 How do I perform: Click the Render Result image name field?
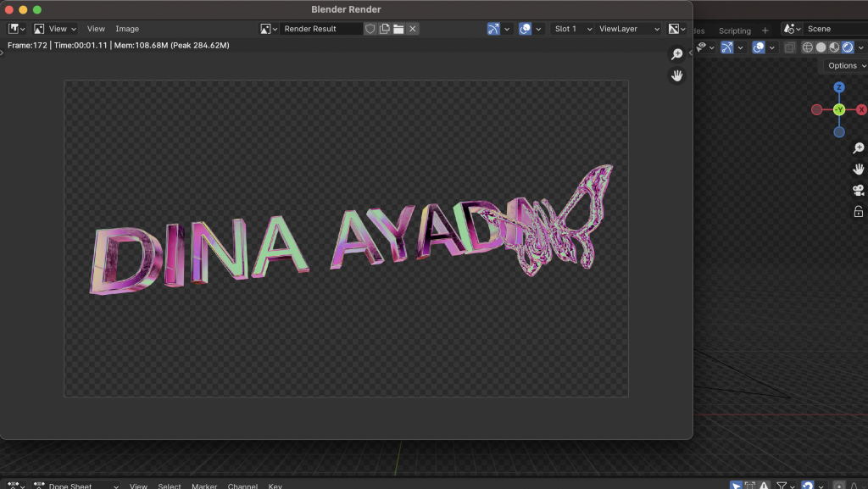click(x=320, y=29)
